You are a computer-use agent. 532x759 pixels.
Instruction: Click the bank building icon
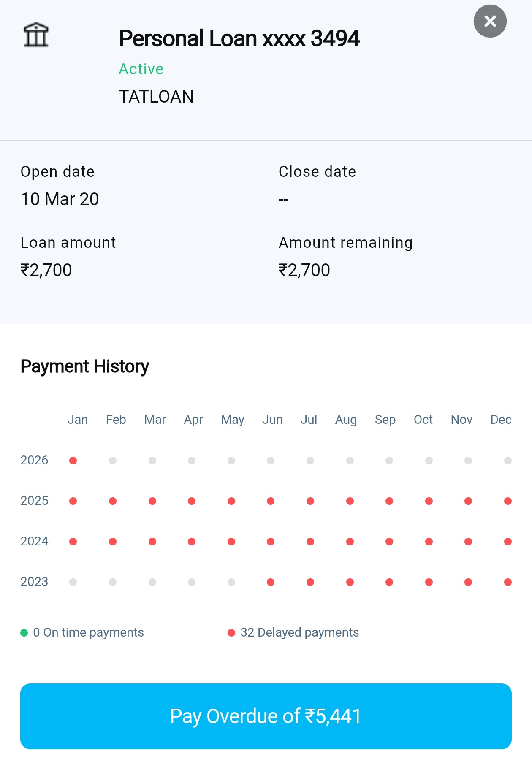click(36, 35)
